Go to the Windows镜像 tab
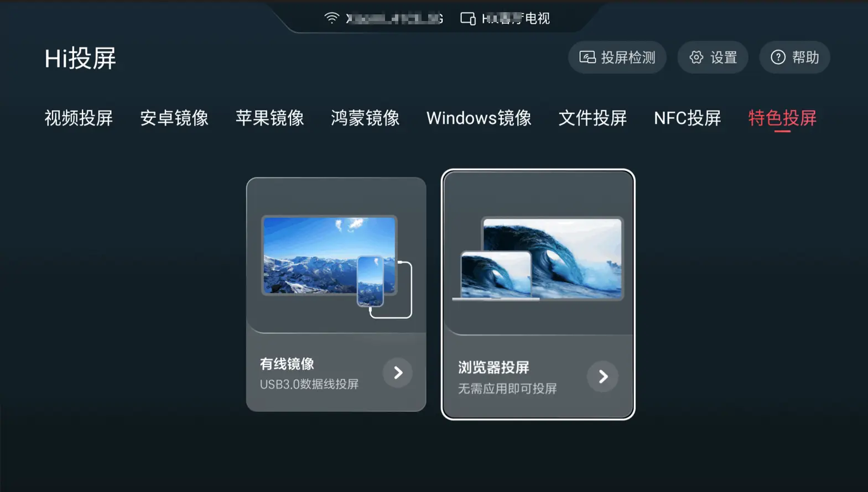The image size is (868, 492). [x=479, y=118]
